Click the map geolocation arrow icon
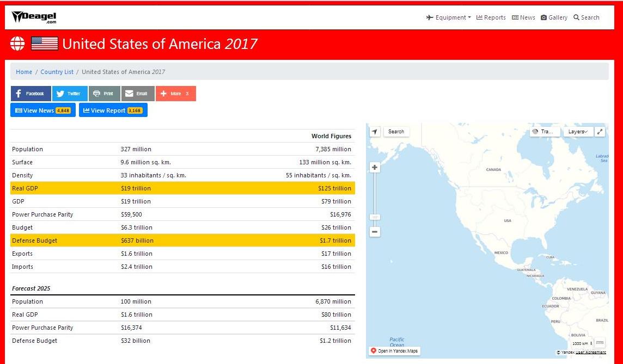The width and height of the screenshot is (623, 364). click(375, 132)
